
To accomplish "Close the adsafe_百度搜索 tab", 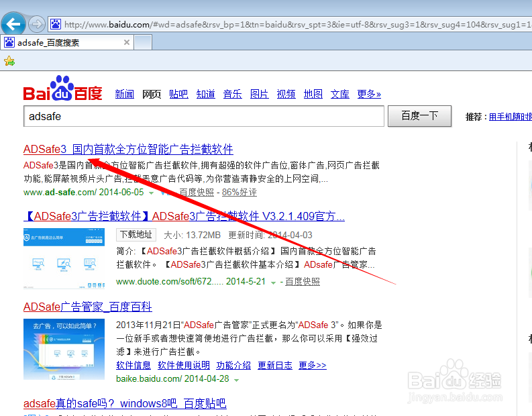I will [127, 42].
